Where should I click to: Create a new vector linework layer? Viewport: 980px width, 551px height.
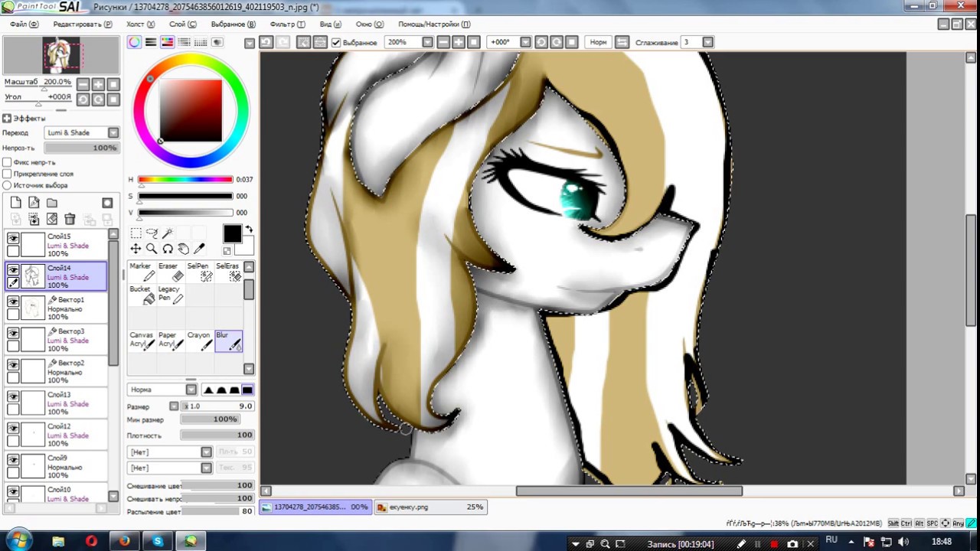point(34,203)
